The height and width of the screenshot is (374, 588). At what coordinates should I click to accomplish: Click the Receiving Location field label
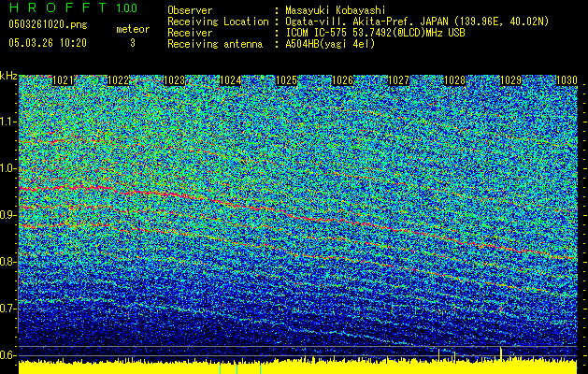pyautogui.click(x=218, y=22)
